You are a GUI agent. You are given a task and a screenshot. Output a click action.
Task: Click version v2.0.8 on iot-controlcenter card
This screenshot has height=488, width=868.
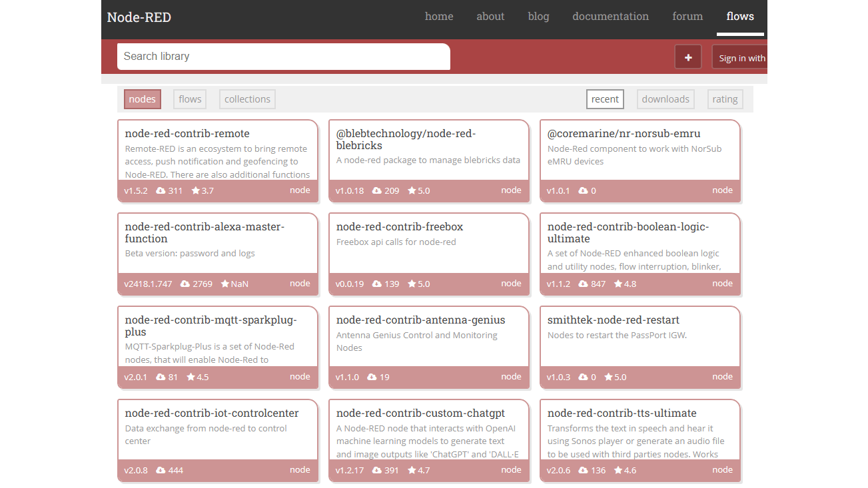(x=136, y=470)
